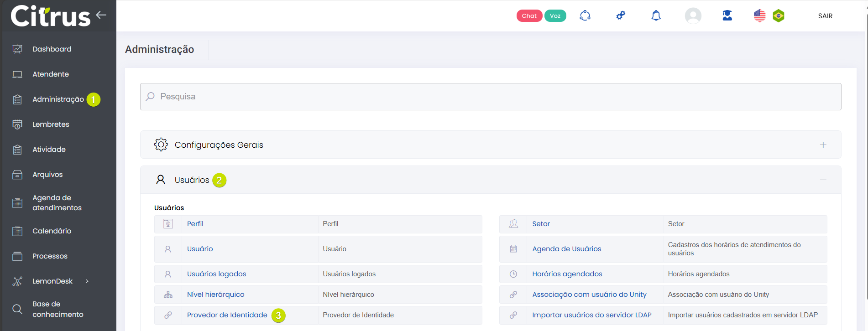This screenshot has height=331, width=868.
Task: Click the Pesquisa search field
Action: pos(491,97)
